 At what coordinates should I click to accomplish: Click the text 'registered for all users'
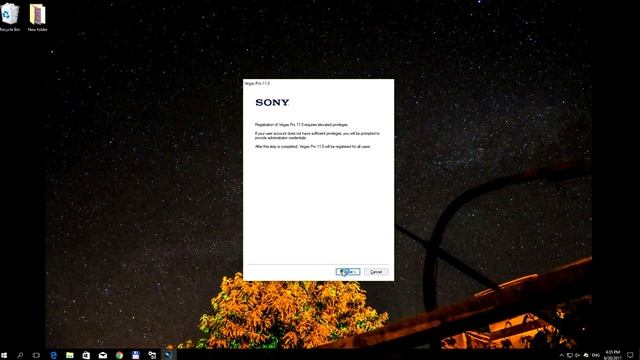352,147
